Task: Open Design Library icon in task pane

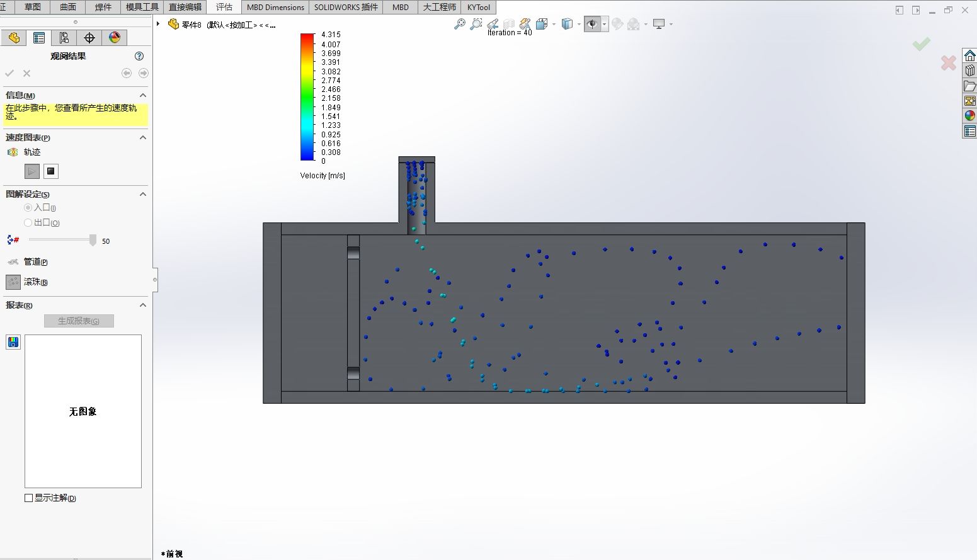Action: tap(969, 71)
